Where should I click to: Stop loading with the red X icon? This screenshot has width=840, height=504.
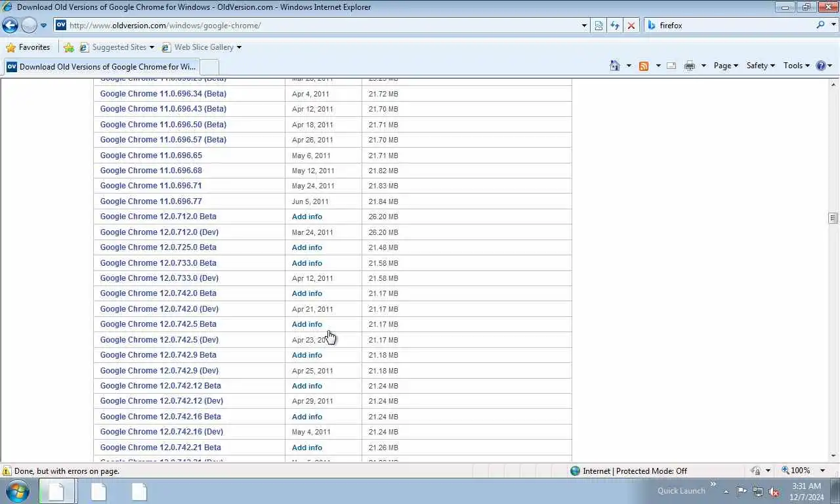point(631,26)
